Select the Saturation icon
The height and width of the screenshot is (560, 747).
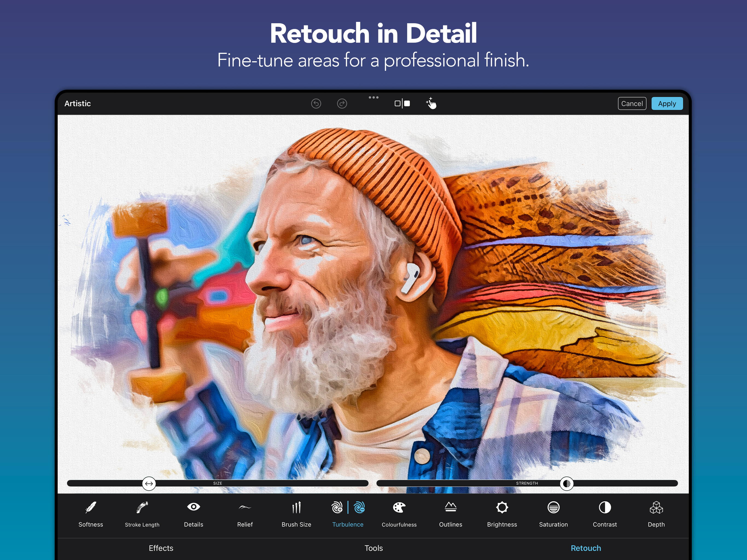(x=553, y=507)
